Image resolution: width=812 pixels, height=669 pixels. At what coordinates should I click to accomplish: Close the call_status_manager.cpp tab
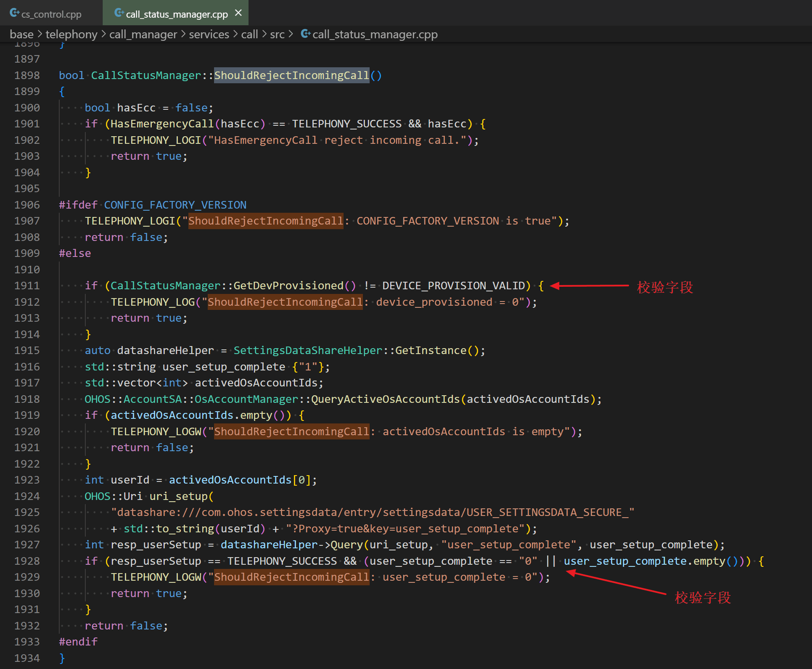point(238,13)
